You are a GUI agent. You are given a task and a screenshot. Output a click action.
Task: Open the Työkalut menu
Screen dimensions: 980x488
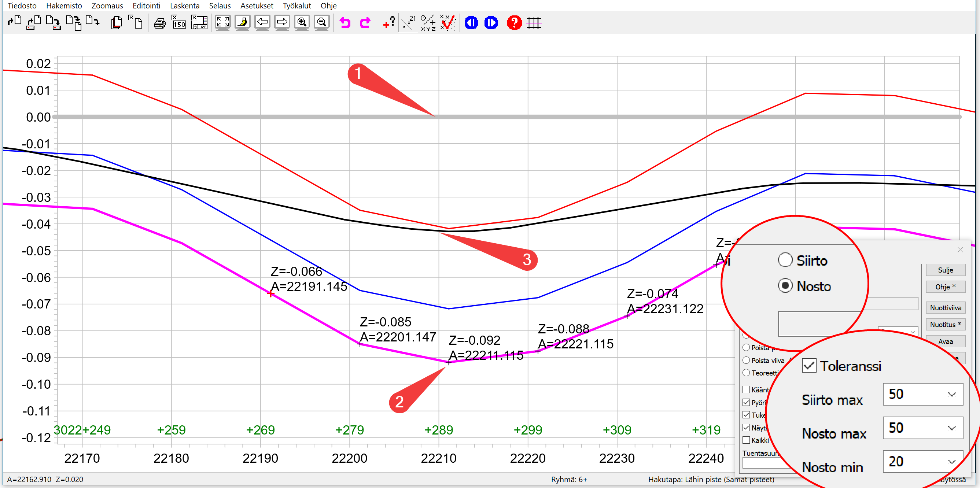[x=297, y=6]
